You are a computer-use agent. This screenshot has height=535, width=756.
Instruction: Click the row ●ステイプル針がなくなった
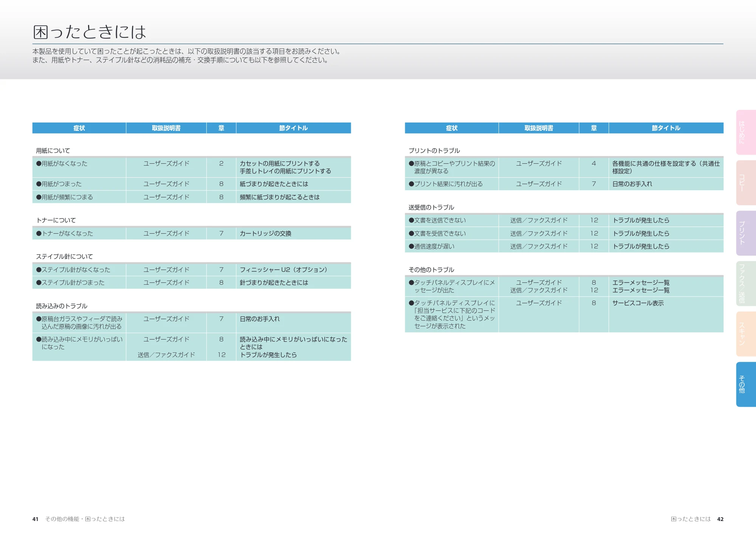coord(192,270)
